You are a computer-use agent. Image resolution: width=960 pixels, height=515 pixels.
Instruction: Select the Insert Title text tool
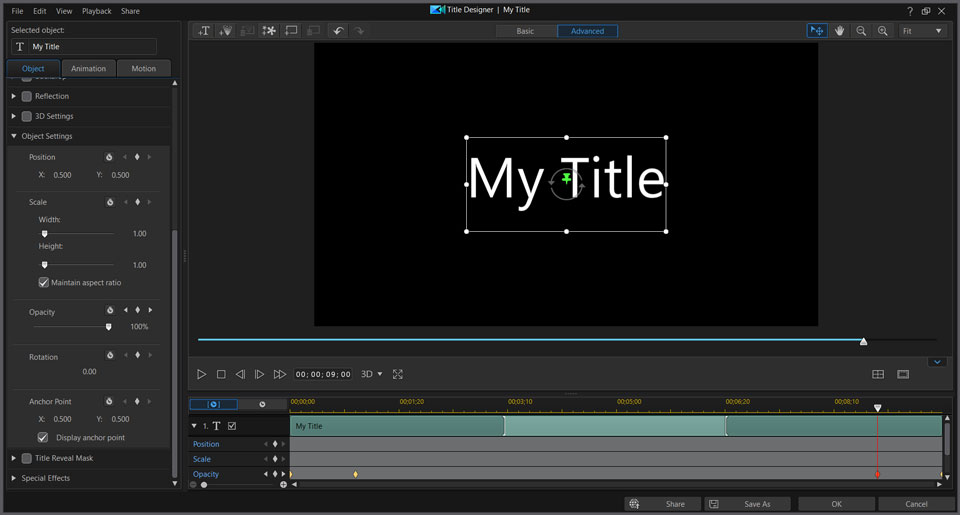[204, 31]
